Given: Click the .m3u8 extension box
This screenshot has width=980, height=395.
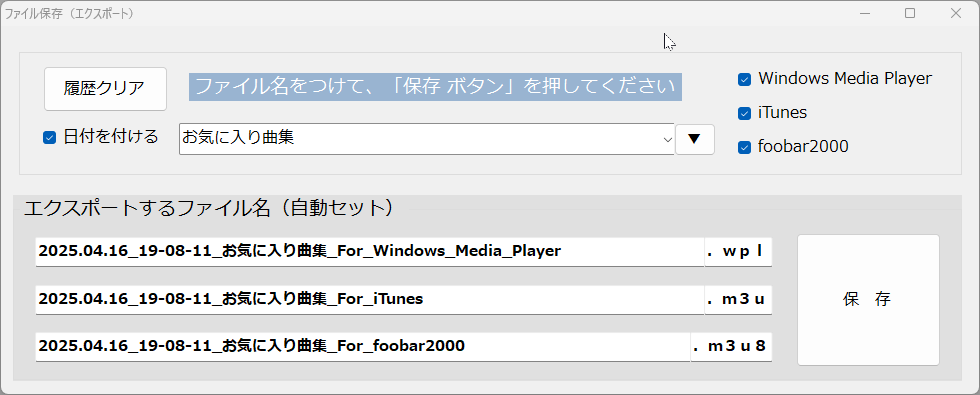Looking at the screenshot, I should [x=731, y=346].
